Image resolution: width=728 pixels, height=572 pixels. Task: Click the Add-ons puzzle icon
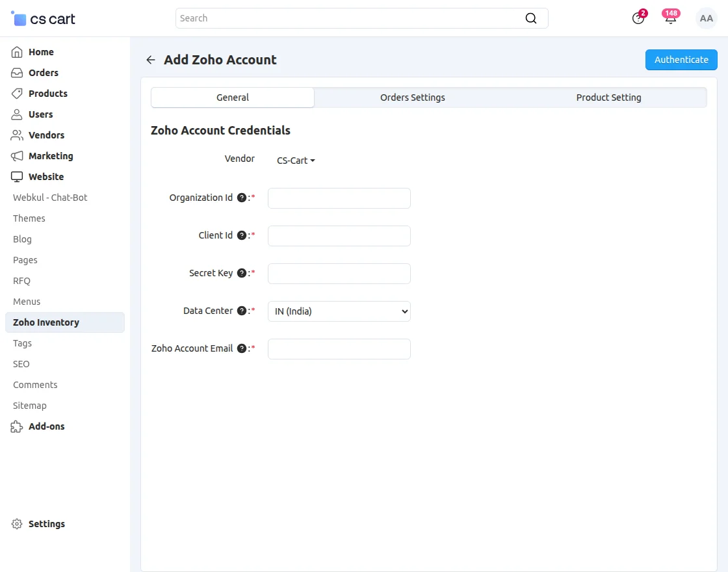click(x=16, y=426)
